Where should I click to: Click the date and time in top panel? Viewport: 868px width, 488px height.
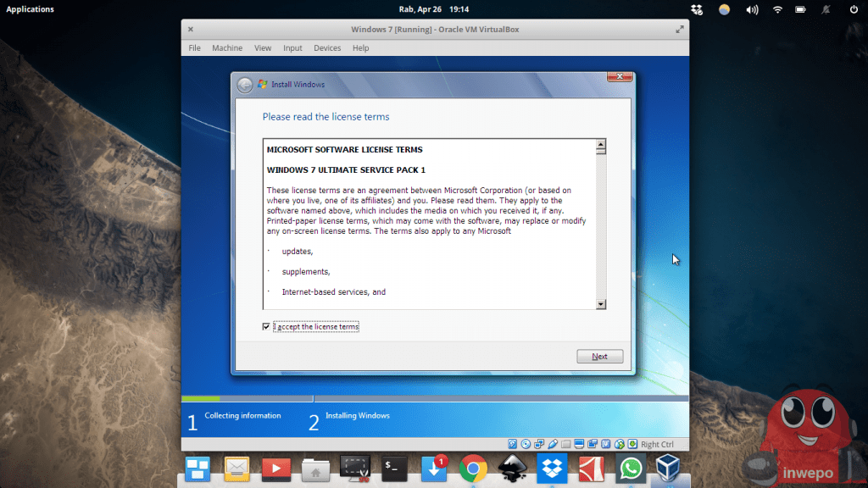434,9
